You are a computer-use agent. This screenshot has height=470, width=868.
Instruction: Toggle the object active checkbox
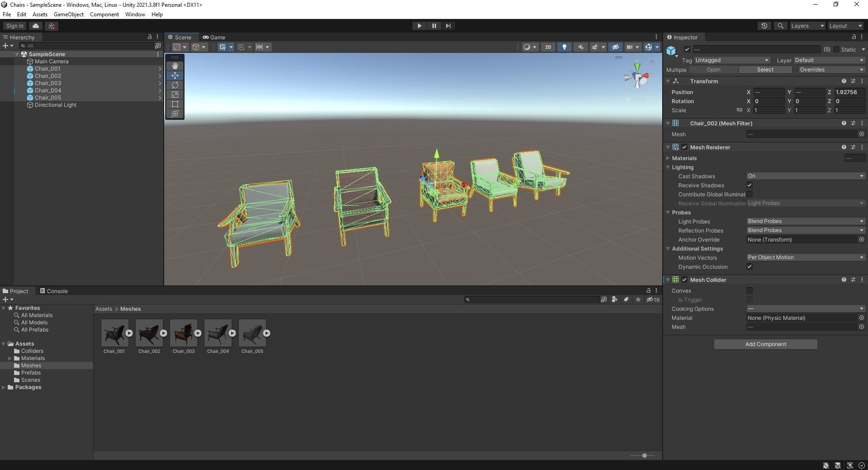click(x=687, y=49)
